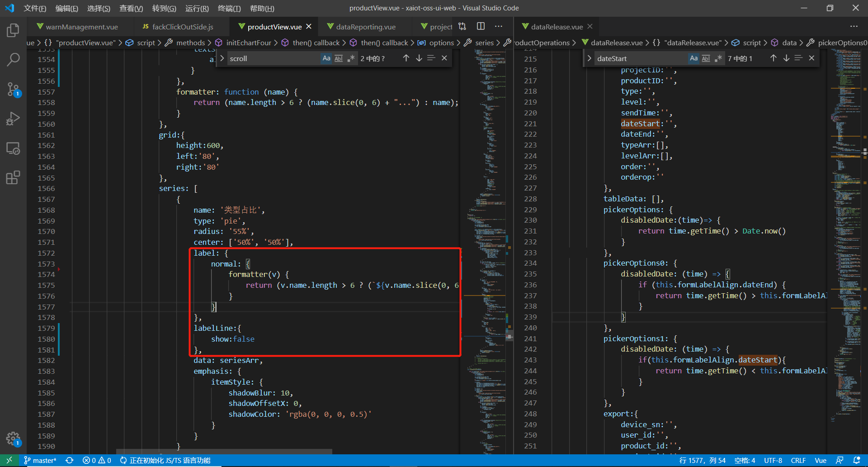Change indentation 空格: 4 in status bar
Image resolution: width=868 pixels, height=467 pixels.
click(745, 460)
